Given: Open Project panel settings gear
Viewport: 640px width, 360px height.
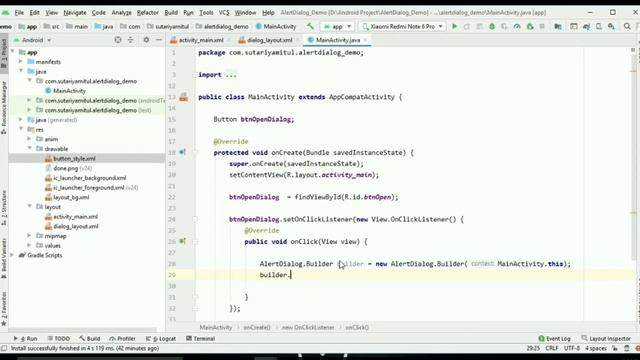Looking at the screenshot, I should tap(146, 40).
